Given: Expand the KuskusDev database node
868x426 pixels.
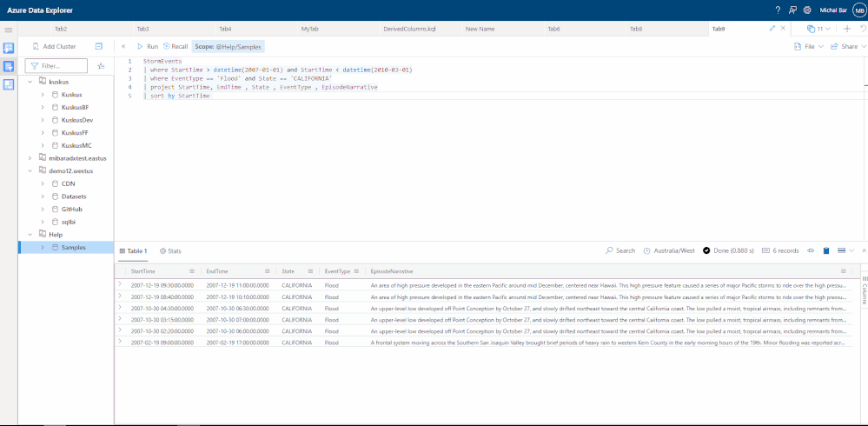Looking at the screenshot, I should (43, 120).
